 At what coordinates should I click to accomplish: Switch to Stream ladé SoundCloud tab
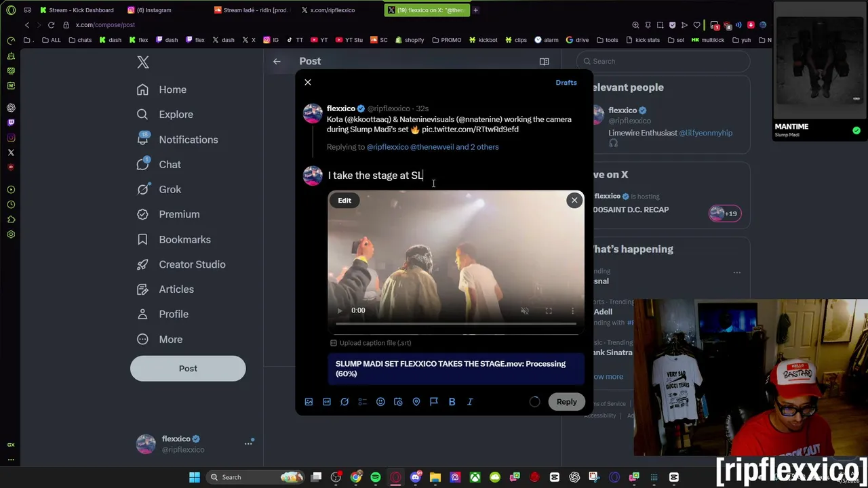(252, 10)
